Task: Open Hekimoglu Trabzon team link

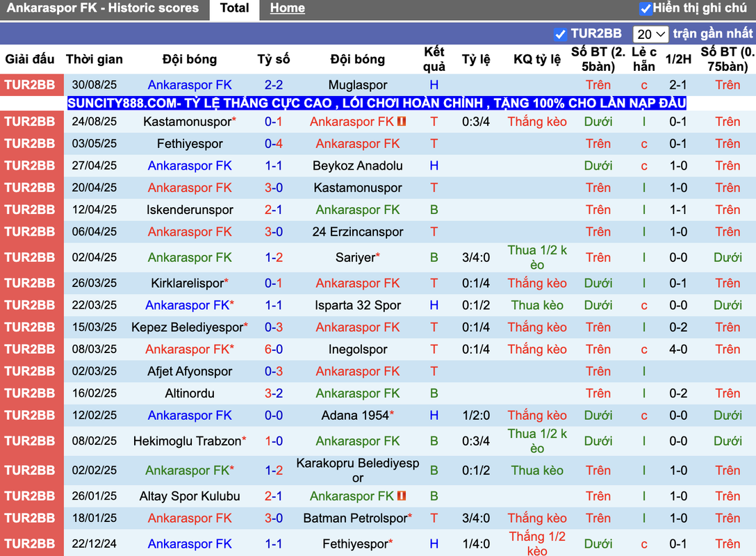Action: tap(188, 441)
